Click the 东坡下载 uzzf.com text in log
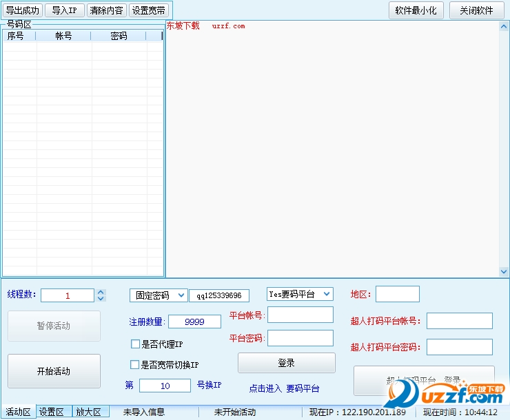The image size is (510, 420). click(x=205, y=25)
